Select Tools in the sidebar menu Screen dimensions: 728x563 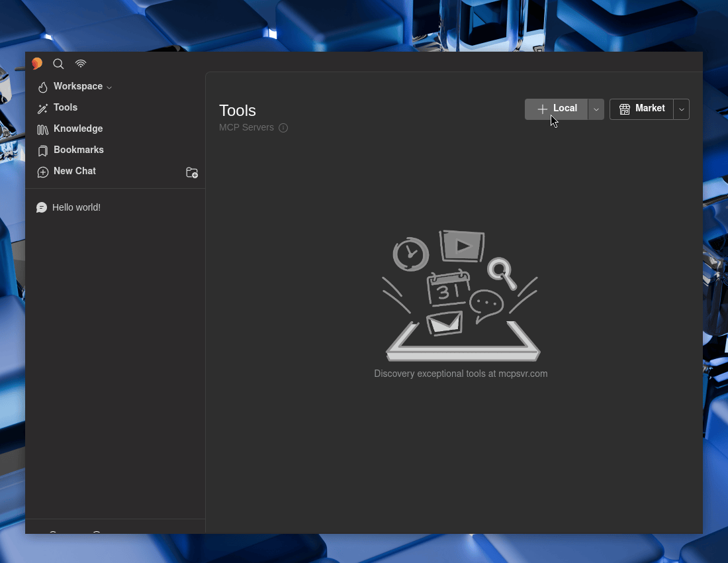pos(66,107)
